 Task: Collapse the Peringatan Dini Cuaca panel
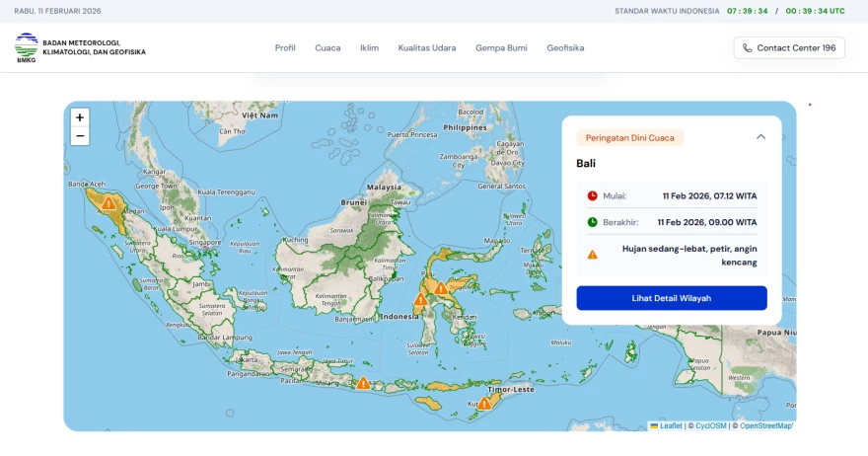click(761, 137)
